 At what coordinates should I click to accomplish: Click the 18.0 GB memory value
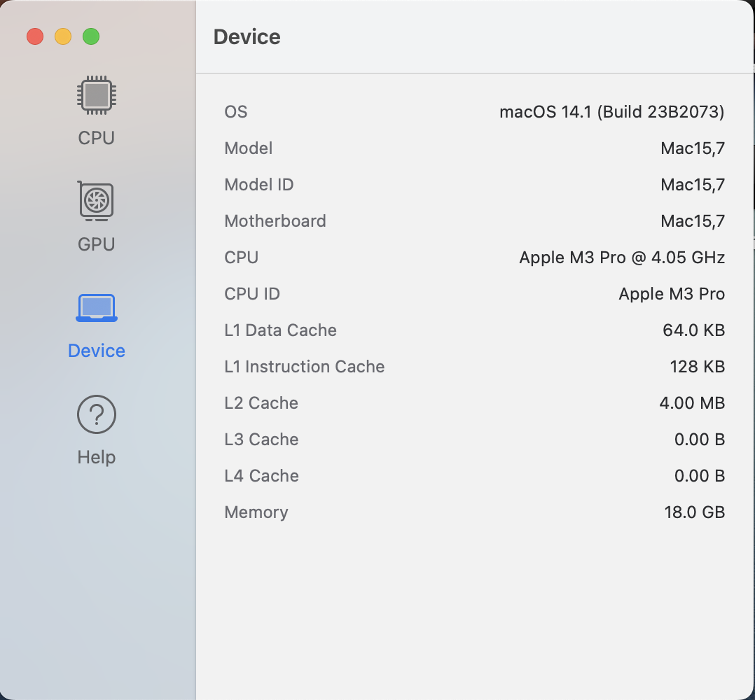tap(694, 512)
